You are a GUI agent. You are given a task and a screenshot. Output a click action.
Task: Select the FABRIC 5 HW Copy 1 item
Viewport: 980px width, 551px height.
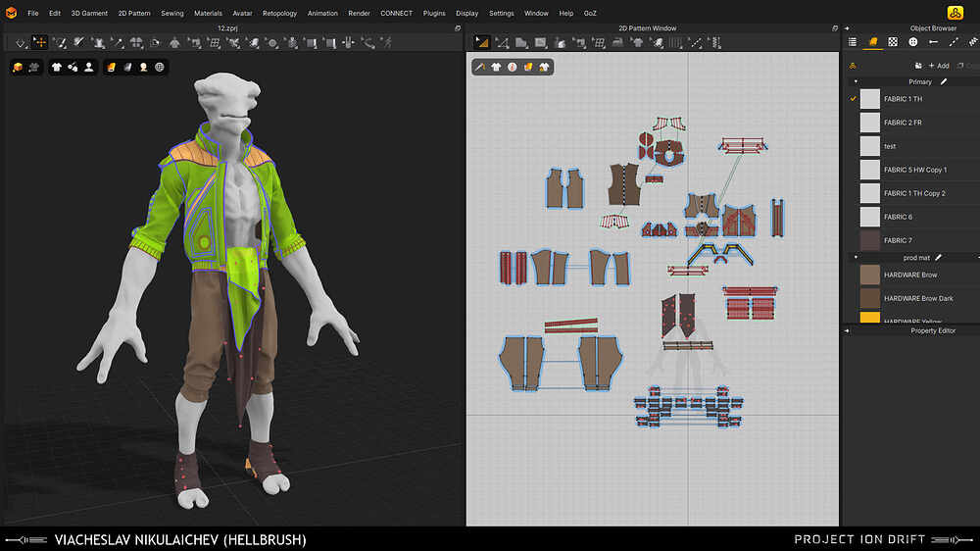tap(913, 170)
